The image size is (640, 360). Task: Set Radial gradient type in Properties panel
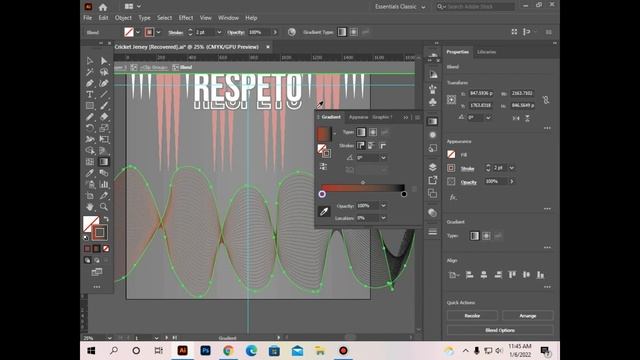coord(486,236)
